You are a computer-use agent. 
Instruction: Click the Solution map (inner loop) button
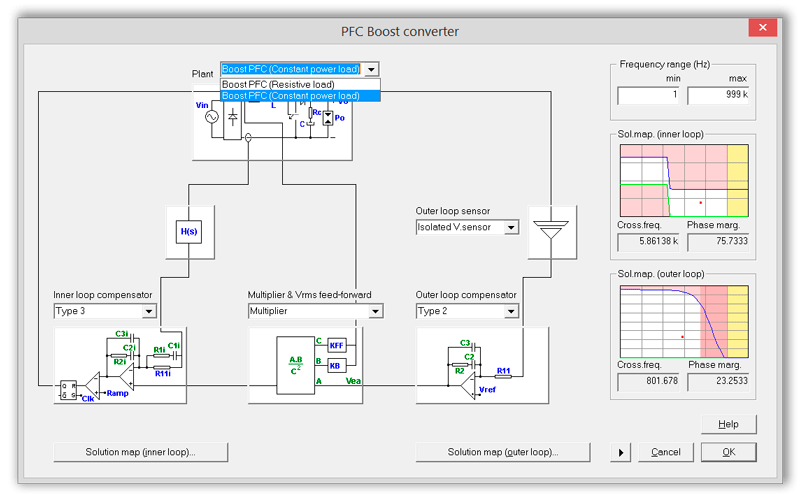tap(141, 452)
